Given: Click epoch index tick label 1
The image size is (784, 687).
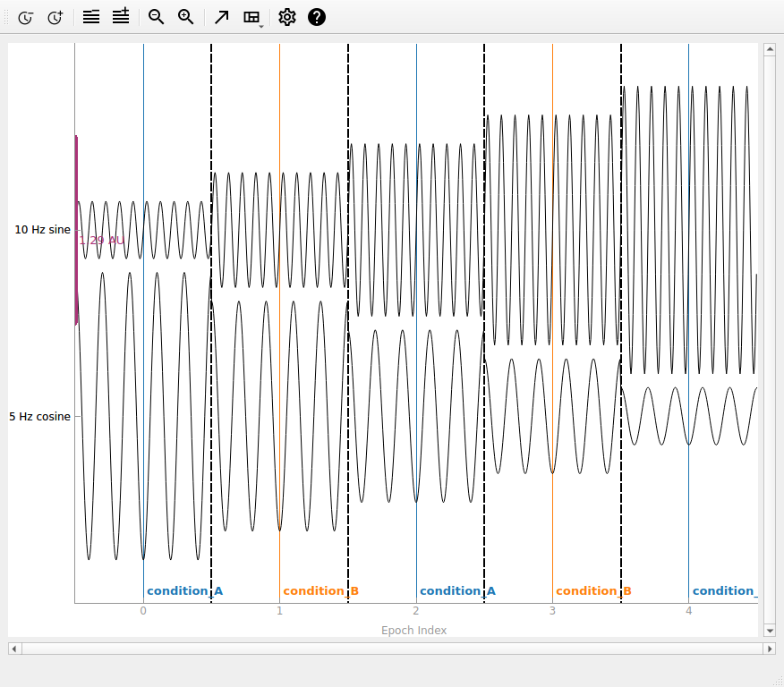Looking at the screenshot, I should pos(280,611).
